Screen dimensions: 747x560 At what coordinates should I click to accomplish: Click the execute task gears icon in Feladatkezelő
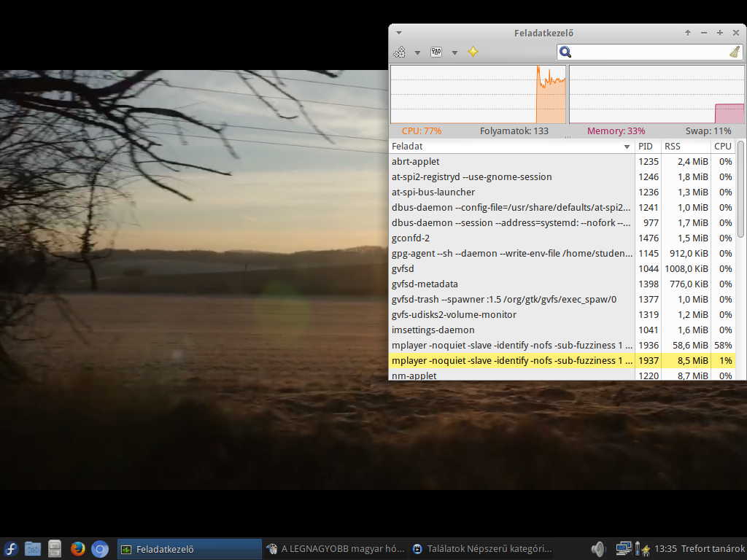click(400, 52)
